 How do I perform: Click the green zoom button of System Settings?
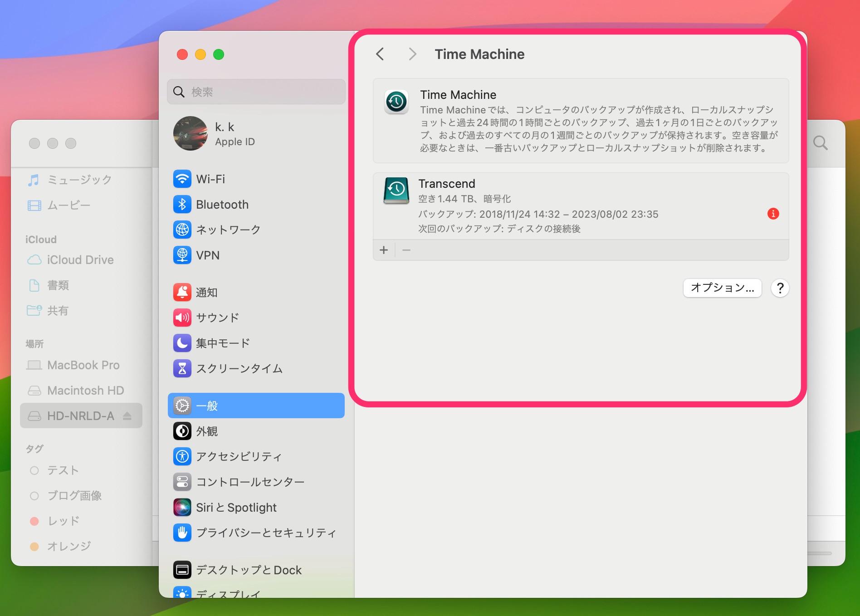[x=219, y=54]
